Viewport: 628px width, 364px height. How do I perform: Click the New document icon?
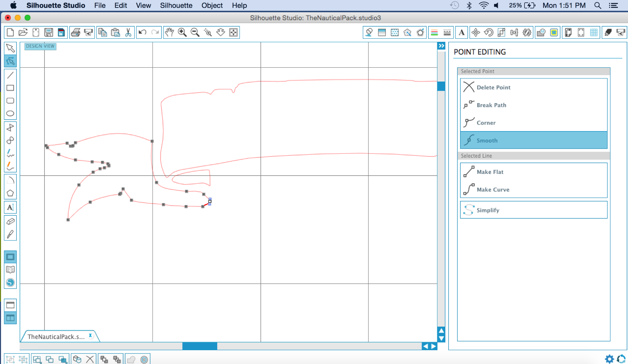point(10,32)
